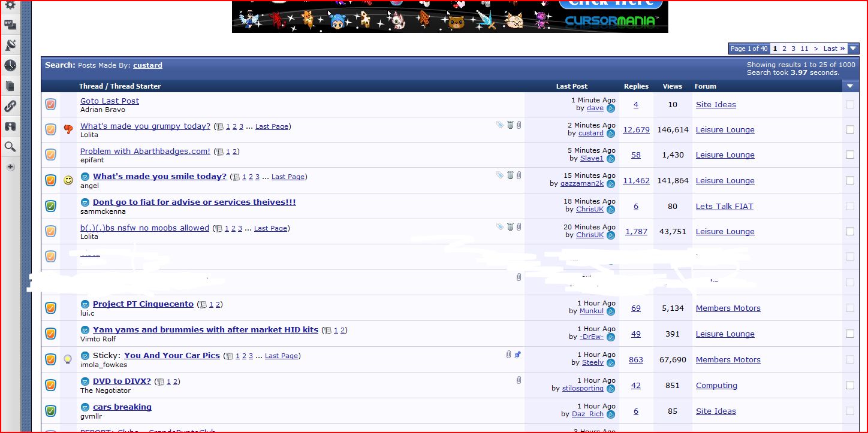Go to page 2 of search results
This screenshot has height=433, width=868.
point(784,49)
